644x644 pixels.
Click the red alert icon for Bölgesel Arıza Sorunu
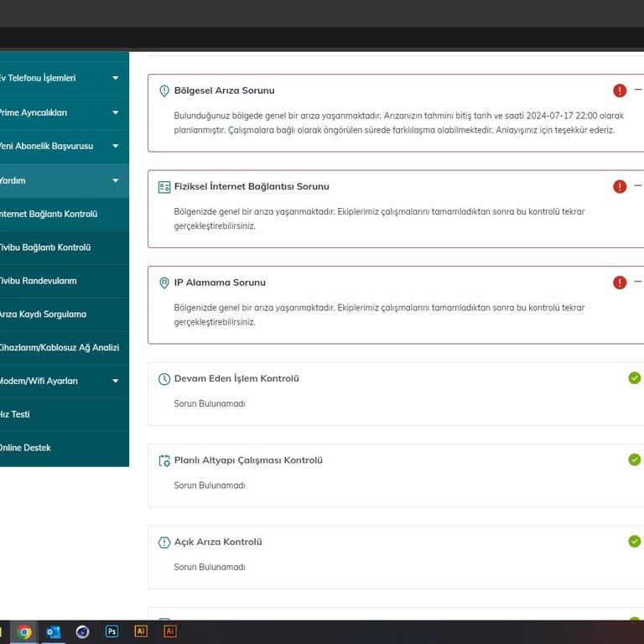(x=620, y=91)
